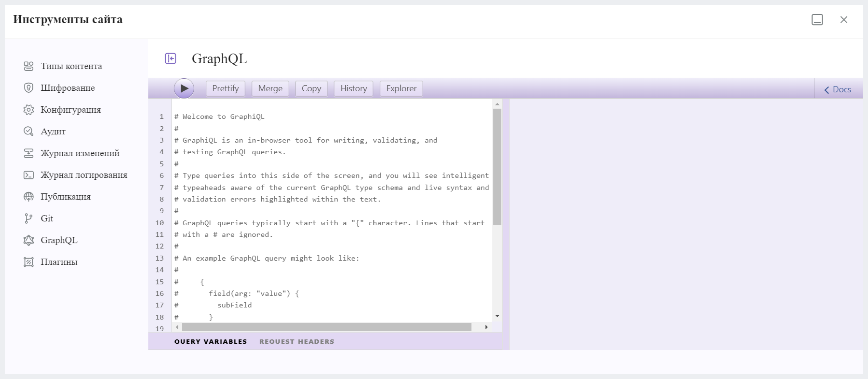Switch to History tab
Image resolution: width=868 pixels, height=379 pixels.
[x=353, y=89]
